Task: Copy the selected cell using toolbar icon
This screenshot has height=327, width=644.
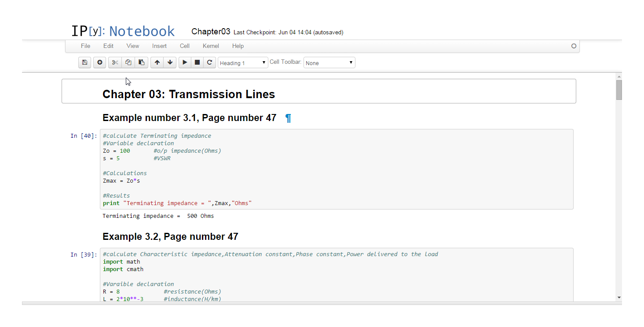Action: (128, 62)
